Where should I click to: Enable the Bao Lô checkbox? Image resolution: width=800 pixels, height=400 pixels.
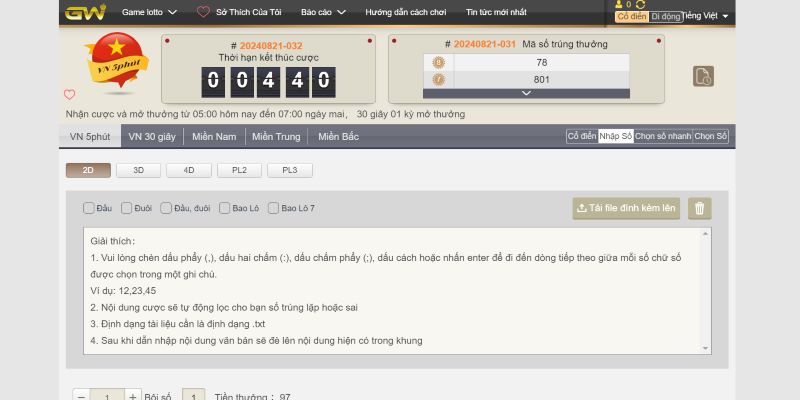coord(224,208)
